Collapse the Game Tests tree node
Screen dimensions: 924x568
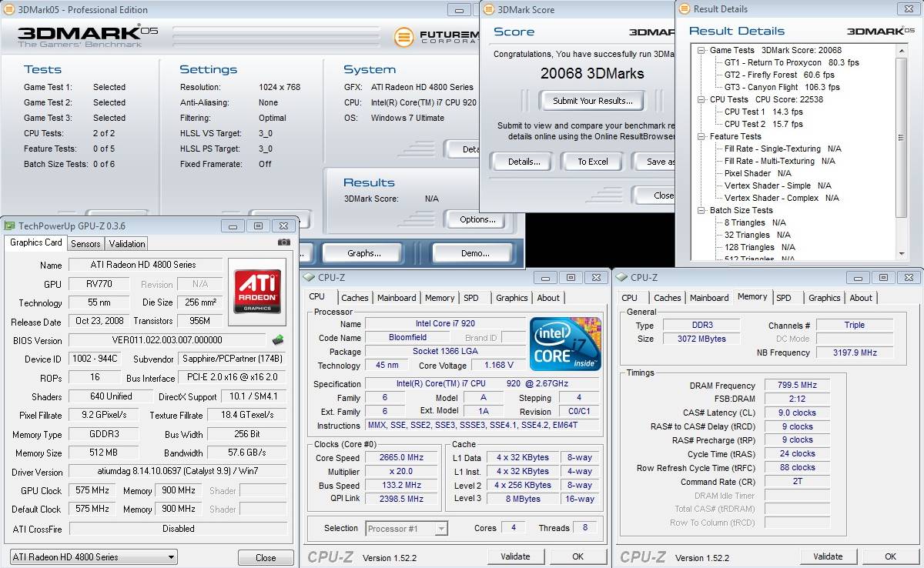click(701, 50)
